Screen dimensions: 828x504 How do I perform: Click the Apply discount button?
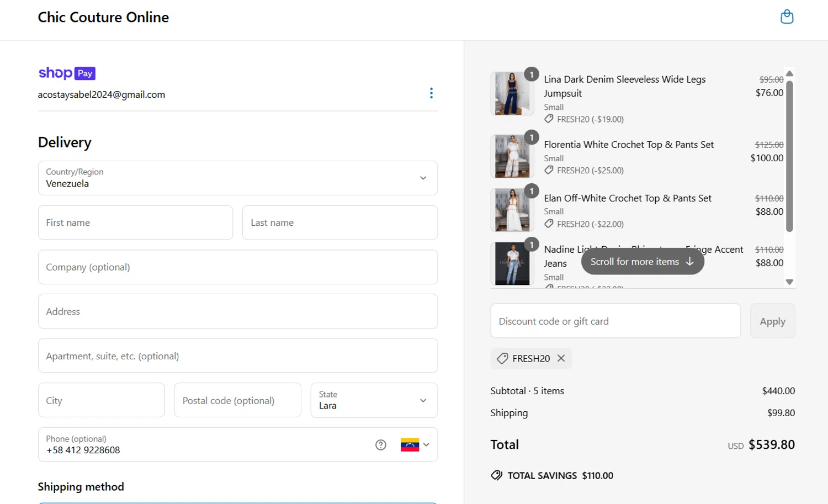pos(773,321)
